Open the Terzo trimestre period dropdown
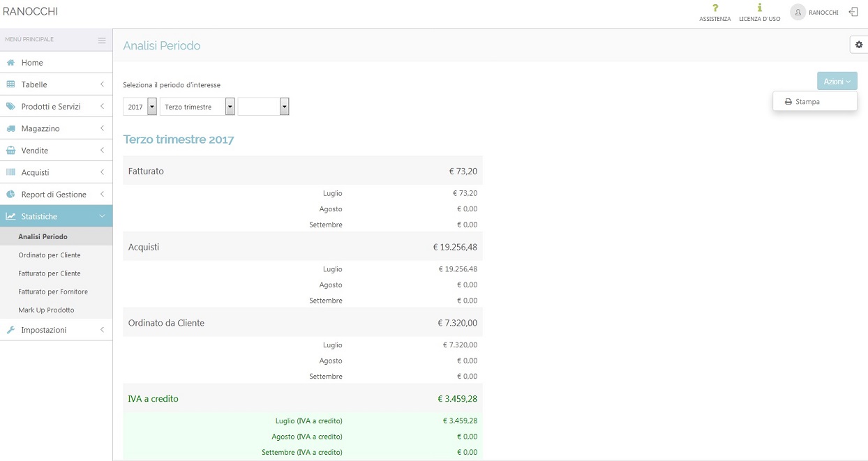 pyautogui.click(x=230, y=107)
